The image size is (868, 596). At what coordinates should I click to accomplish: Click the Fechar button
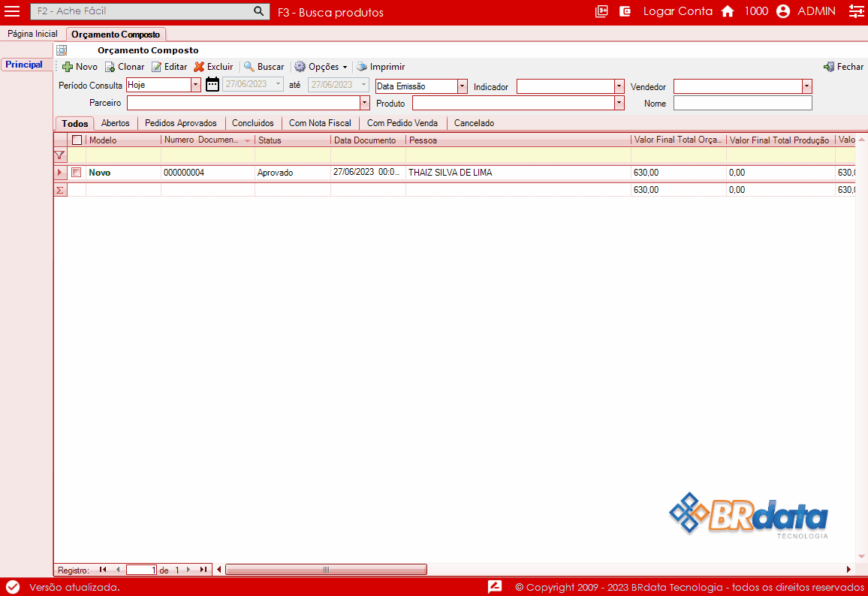(843, 67)
